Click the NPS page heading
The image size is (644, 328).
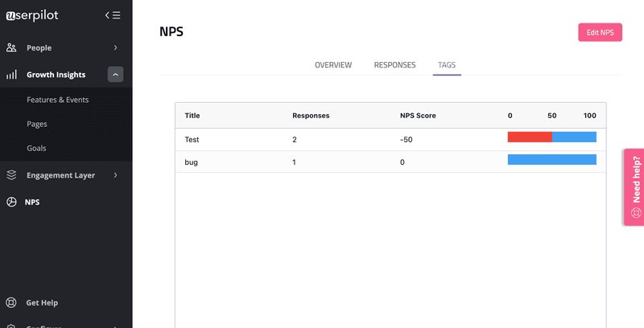[171, 31]
